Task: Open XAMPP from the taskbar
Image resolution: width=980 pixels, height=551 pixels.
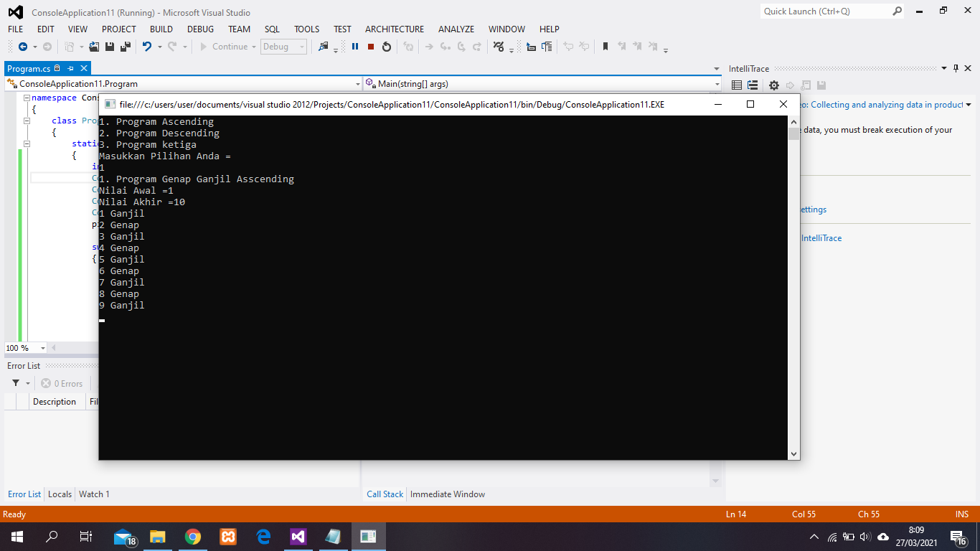Action: [x=228, y=537]
